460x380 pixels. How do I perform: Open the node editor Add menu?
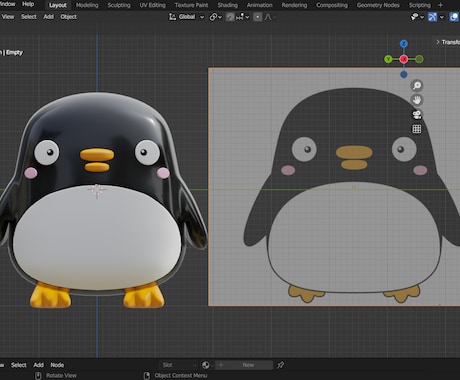[38, 365]
